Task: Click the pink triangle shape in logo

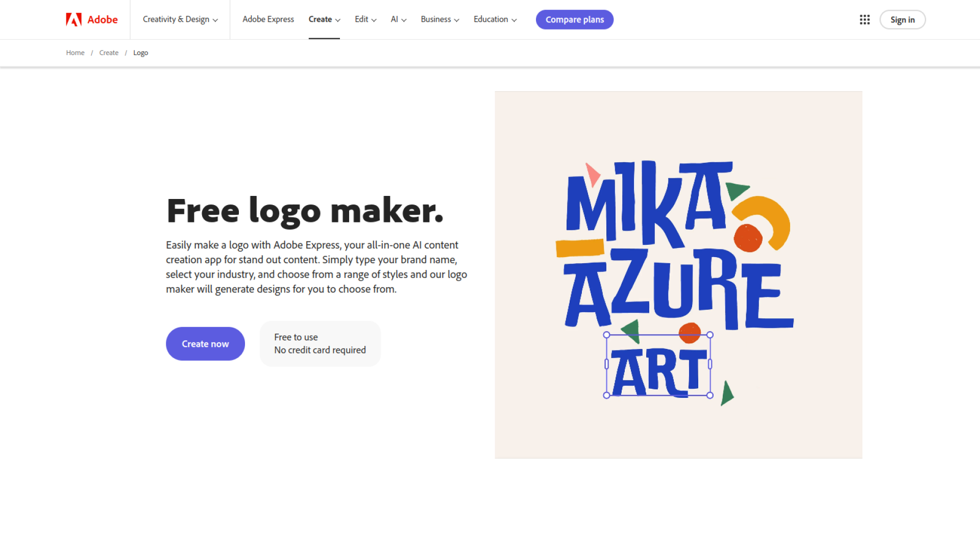Action: click(x=593, y=174)
